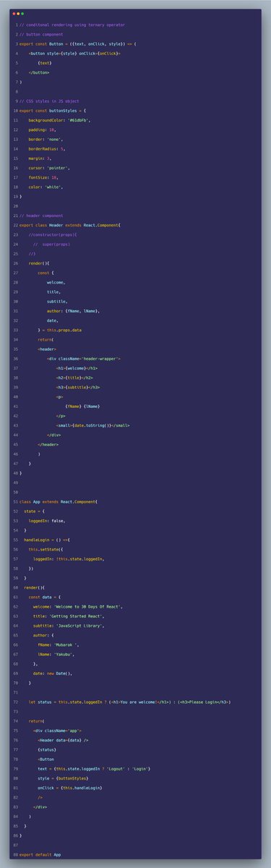Click the 'padding: 10,' line
The height and width of the screenshot is (868, 271).
pyautogui.click(x=42, y=129)
